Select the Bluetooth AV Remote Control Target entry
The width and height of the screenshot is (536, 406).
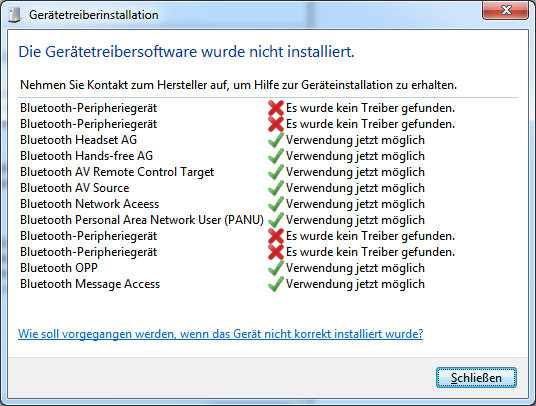tap(117, 172)
